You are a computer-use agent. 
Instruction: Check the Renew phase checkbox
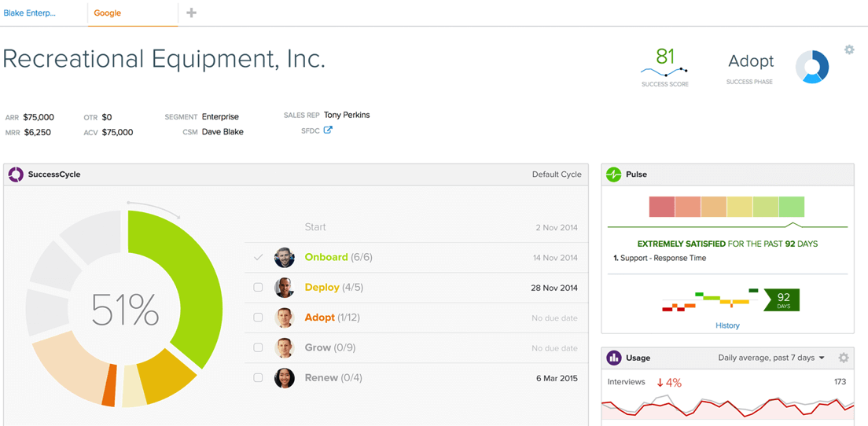[258, 378]
